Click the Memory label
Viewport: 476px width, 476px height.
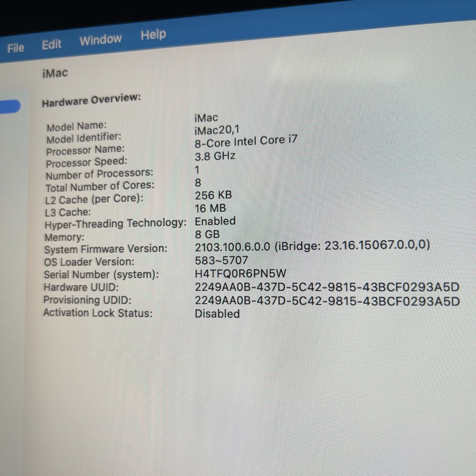point(64,237)
